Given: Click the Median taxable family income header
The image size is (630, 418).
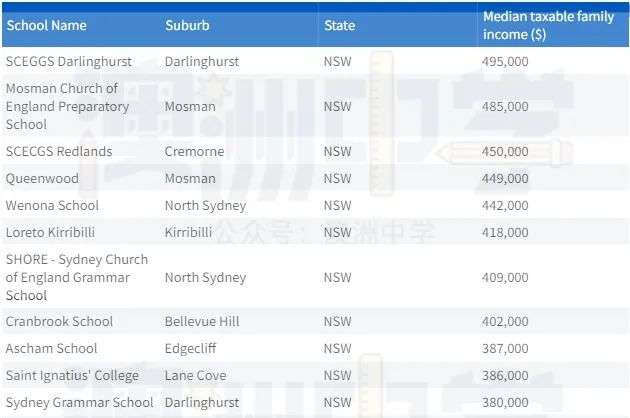Looking at the screenshot, I should click(x=548, y=25).
